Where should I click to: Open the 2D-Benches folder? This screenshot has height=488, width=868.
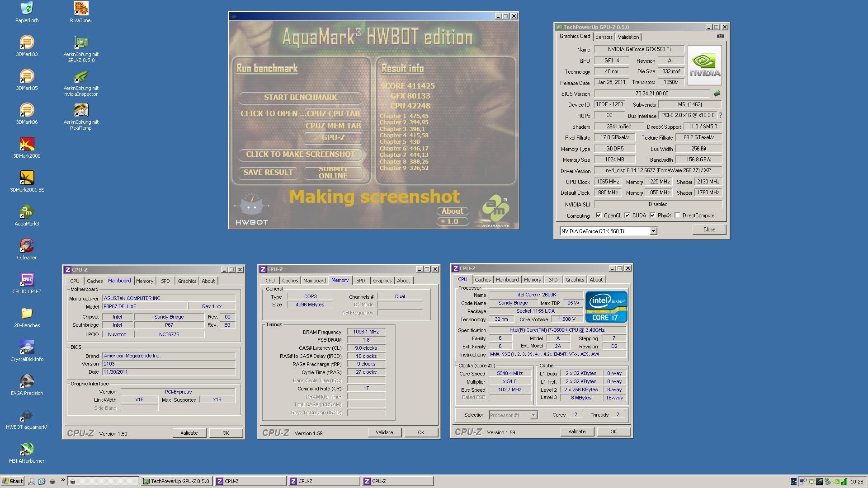click(x=27, y=313)
